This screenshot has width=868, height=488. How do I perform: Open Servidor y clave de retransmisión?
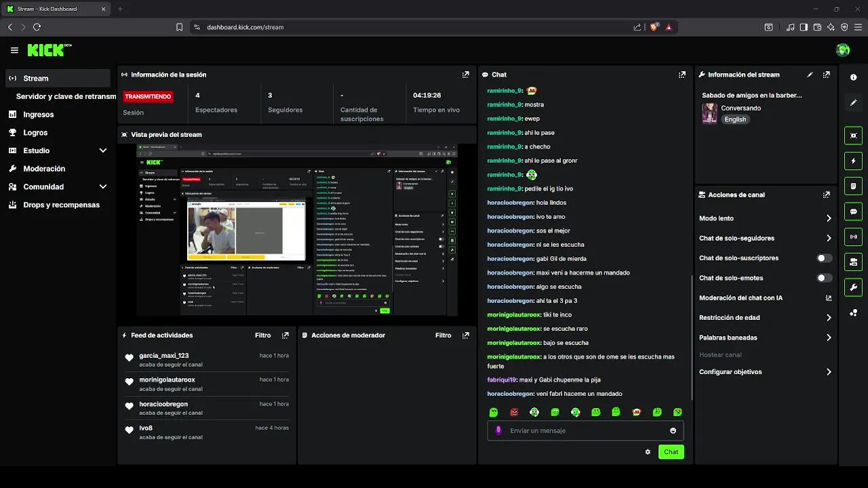(x=66, y=96)
